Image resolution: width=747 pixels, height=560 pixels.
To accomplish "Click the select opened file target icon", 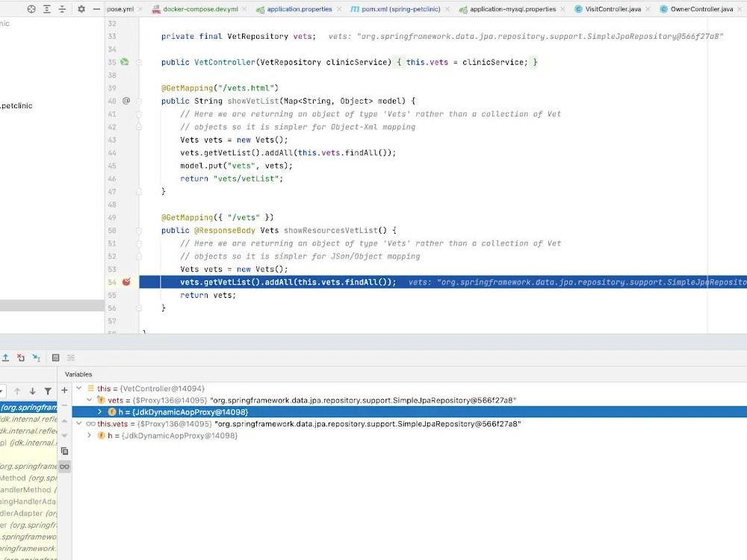I will coord(31,9).
